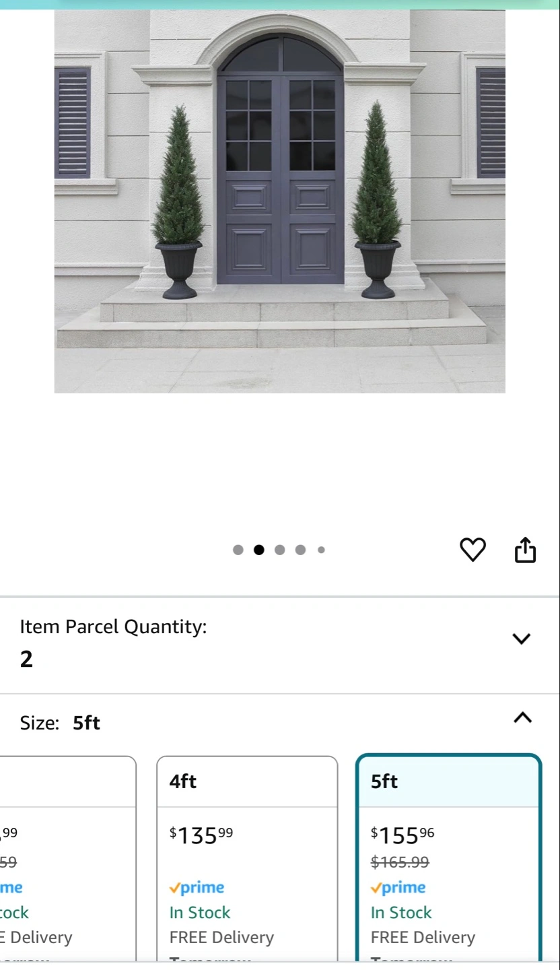Select the 4ft size option
Image resolution: width=560 pixels, height=970 pixels.
247,859
